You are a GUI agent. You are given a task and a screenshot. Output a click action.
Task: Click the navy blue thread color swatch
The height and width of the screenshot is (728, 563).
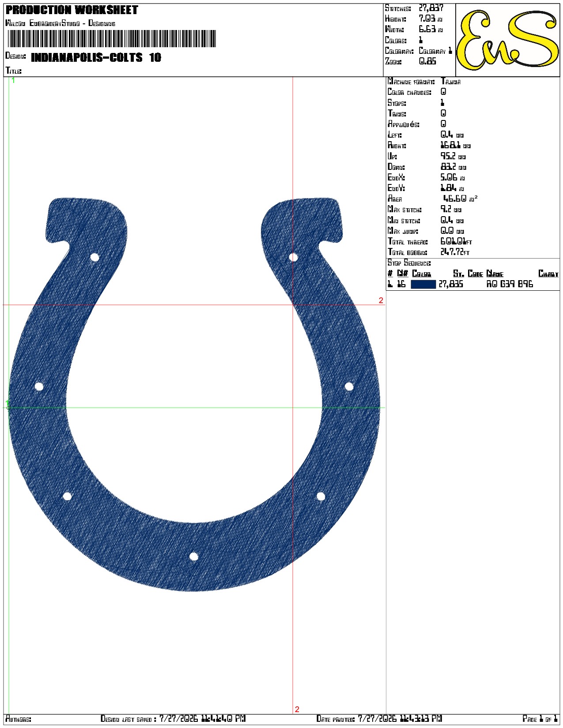pyautogui.click(x=423, y=285)
